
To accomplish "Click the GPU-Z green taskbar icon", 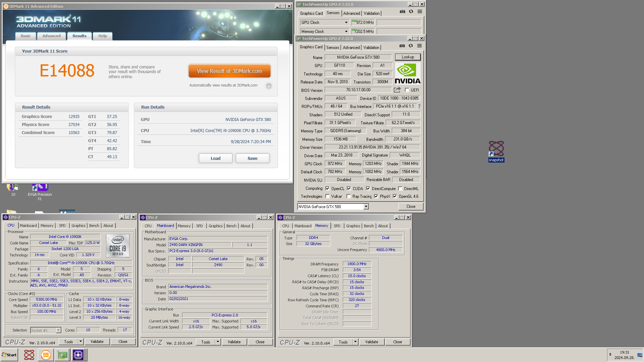I will 62,355.
